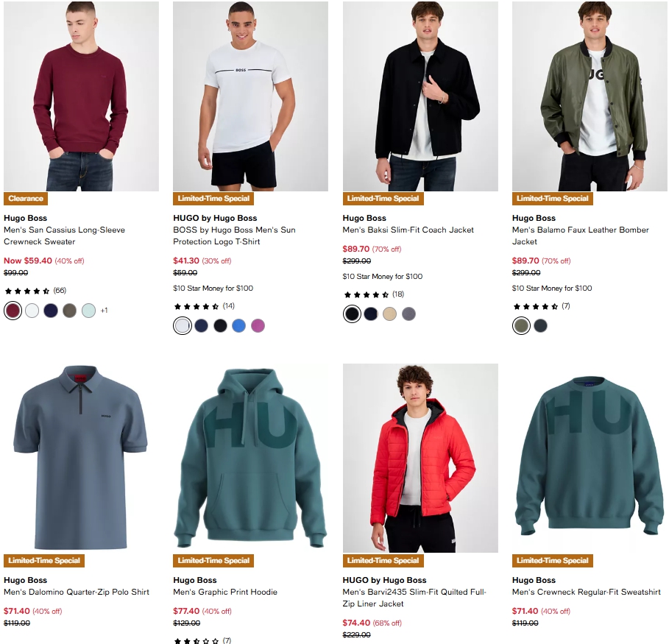The height and width of the screenshot is (644, 669).
Task: Pick dark slate swatch for Balamo Bomber Jacket
Action: point(540,326)
